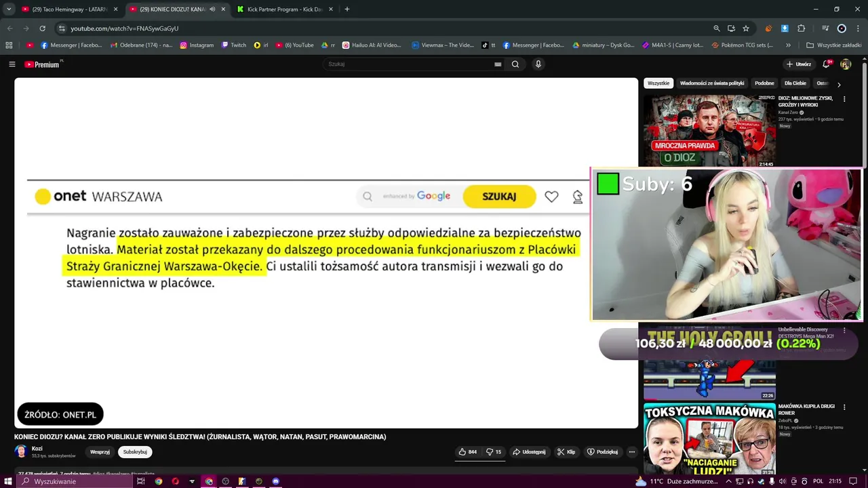Close the Taco Hemingway tab

click(x=115, y=9)
